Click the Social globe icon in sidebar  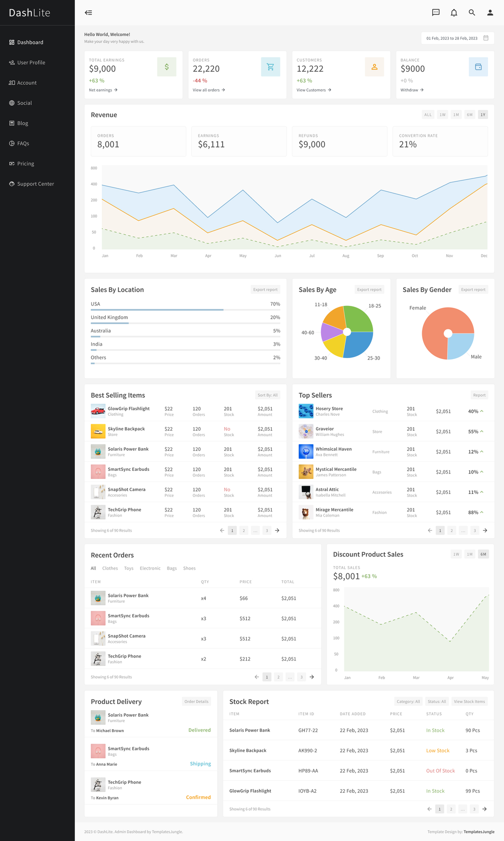tap(12, 103)
